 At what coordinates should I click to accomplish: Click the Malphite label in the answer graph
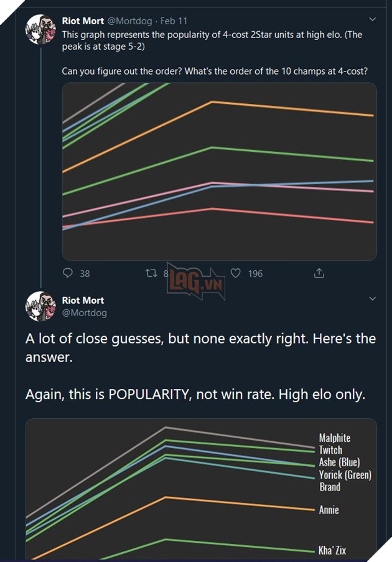point(335,438)
